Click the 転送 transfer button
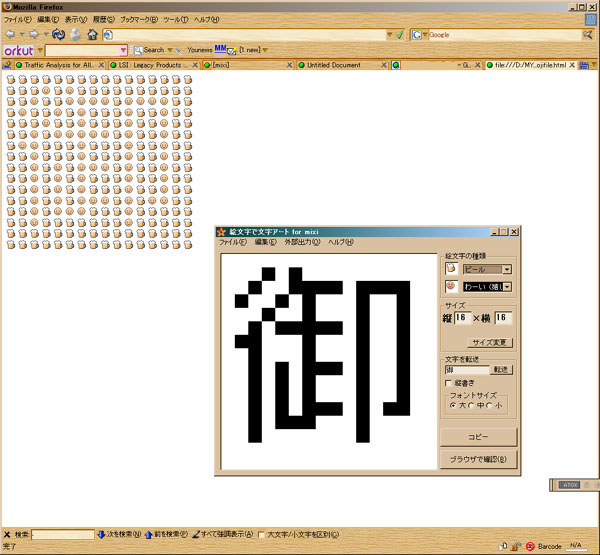Image resolution: width=600 pixels, height=555 pixels. coord(501,369)
